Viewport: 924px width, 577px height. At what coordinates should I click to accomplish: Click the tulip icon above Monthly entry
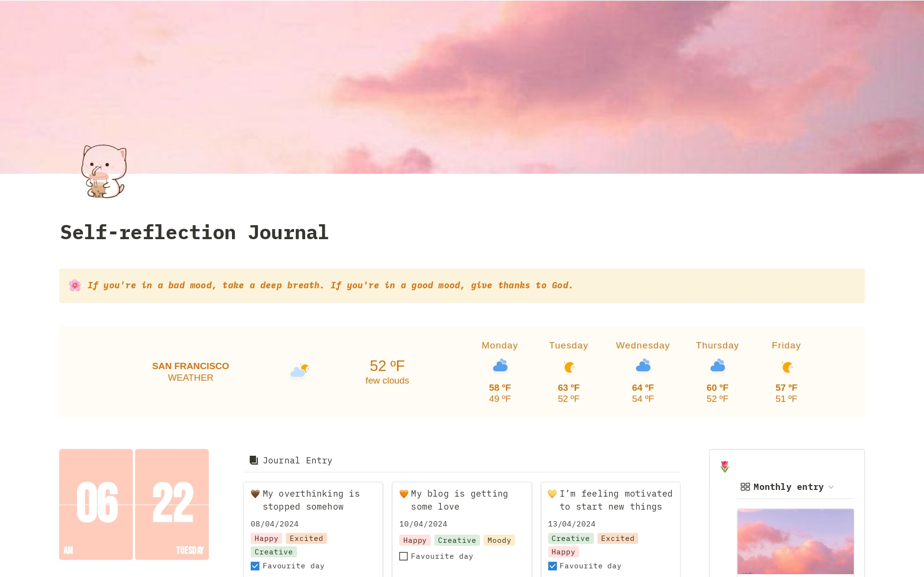pyautogui.click(x=725, y=466)
